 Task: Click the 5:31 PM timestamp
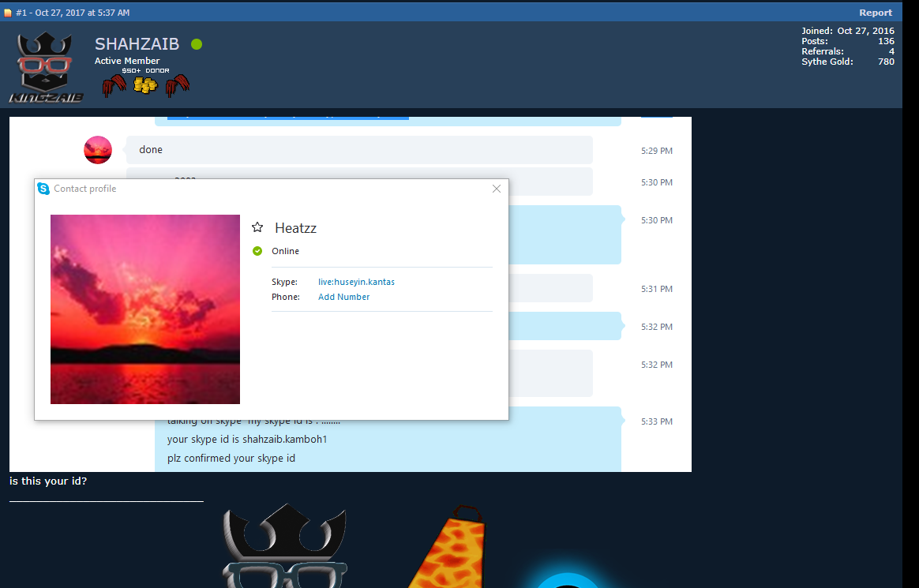[656, 289]
